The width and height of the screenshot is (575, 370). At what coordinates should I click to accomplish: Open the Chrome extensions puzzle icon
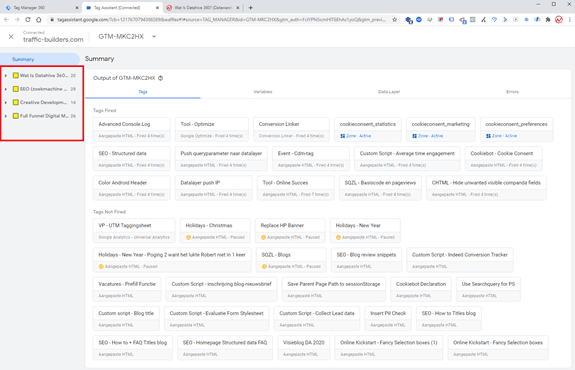click(548, 20)
